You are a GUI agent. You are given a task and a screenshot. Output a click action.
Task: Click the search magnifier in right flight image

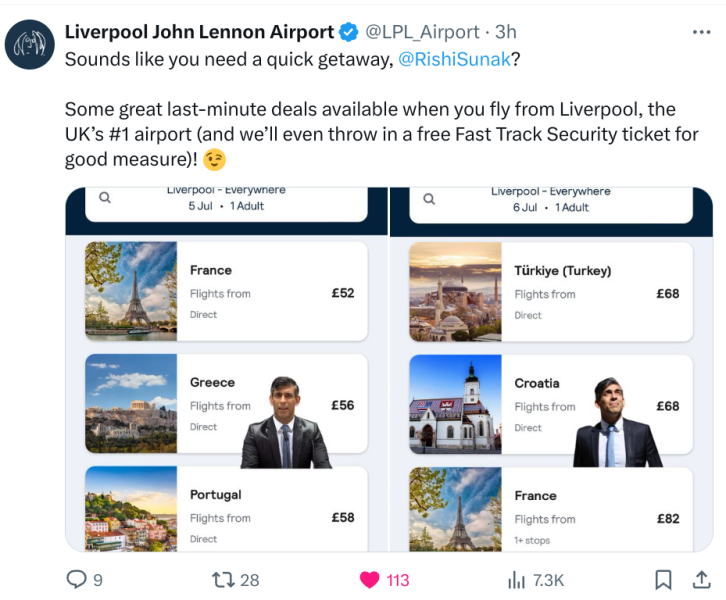coord(429,198)
